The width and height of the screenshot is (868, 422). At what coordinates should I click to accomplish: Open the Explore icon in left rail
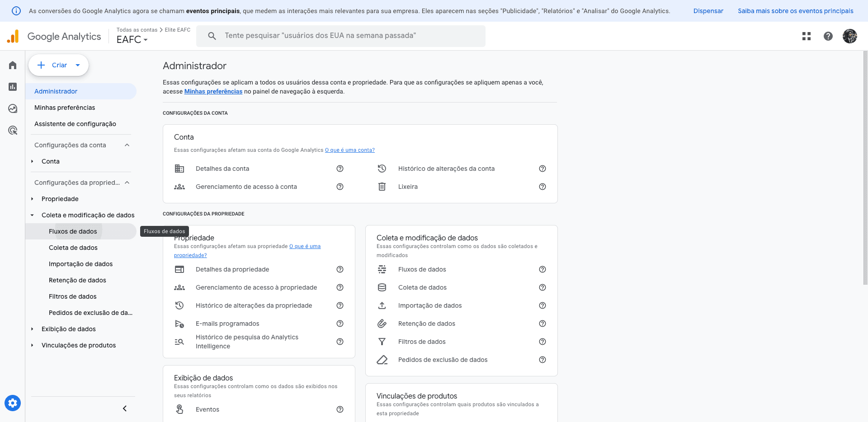(13, 108)
